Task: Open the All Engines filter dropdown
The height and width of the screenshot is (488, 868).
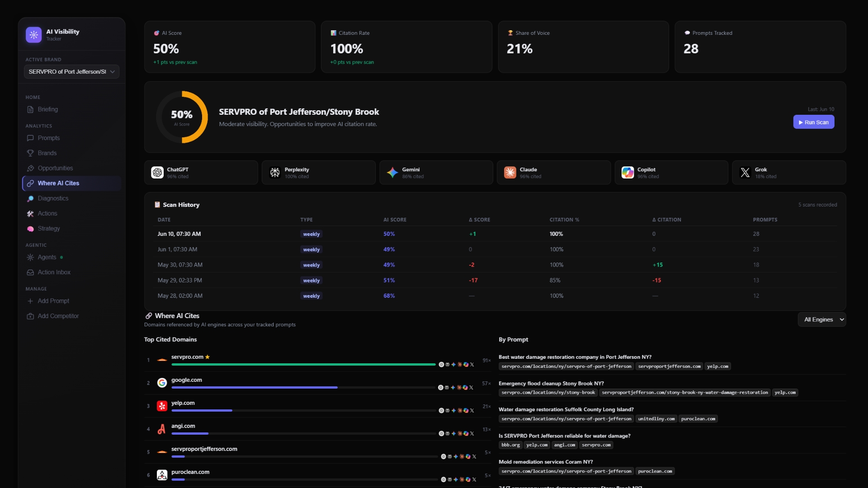Action: click(822, 319)
